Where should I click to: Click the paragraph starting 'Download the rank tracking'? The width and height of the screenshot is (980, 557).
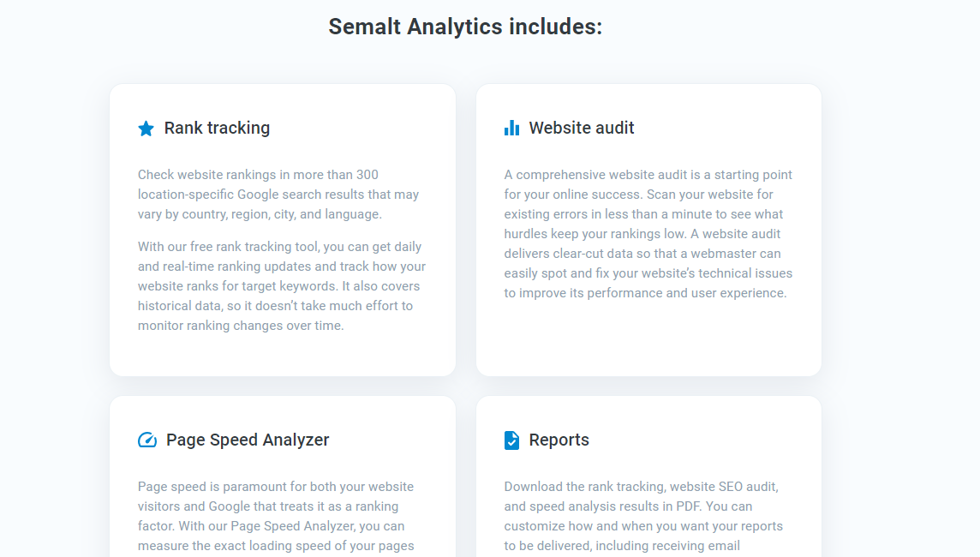[643, 517]
